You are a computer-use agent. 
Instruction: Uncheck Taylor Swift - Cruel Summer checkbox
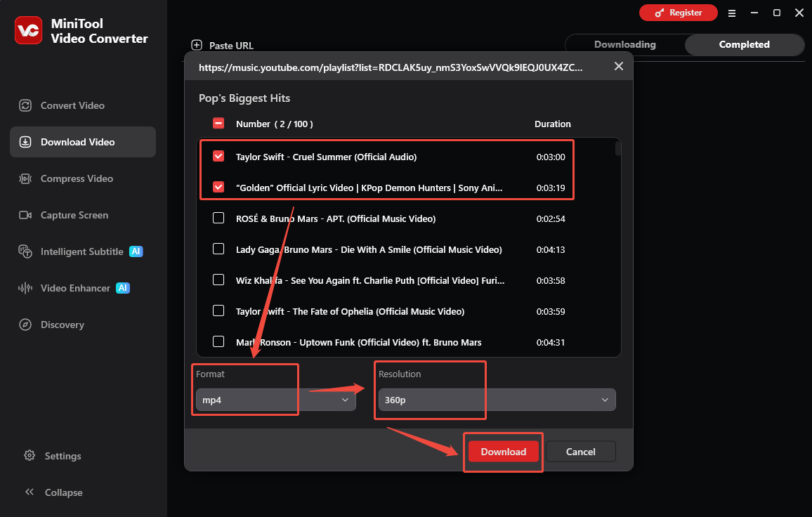pos(218,156)
